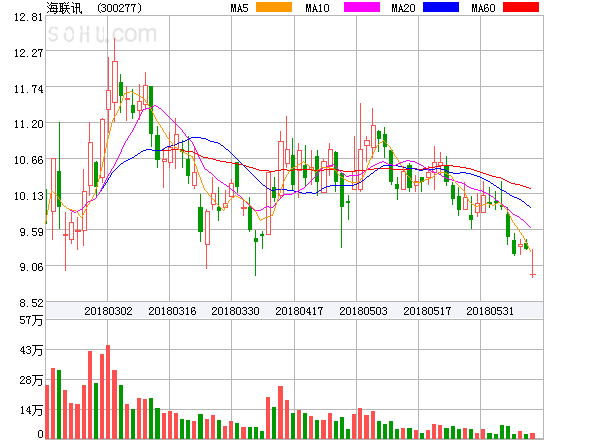Click the blue MA20 legend swatch
Screen dimensions: 600x440
click(441, 7)
